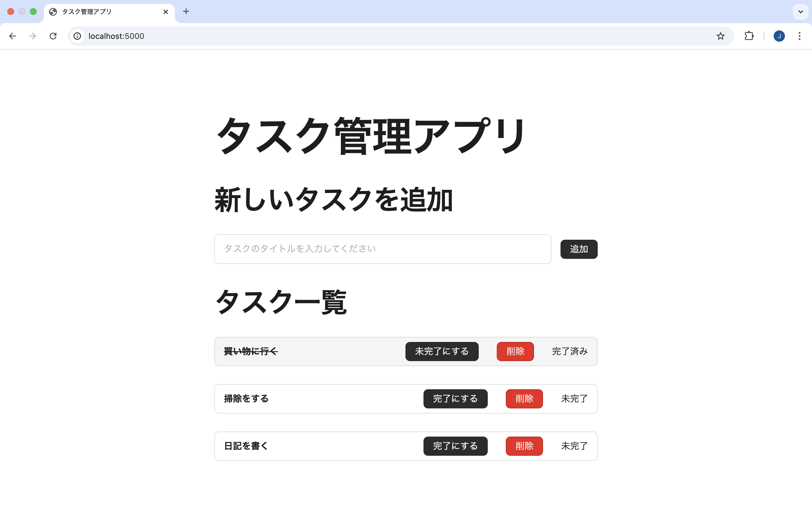Mark 日記を書く as complete with 完了にする

point(455,446)
